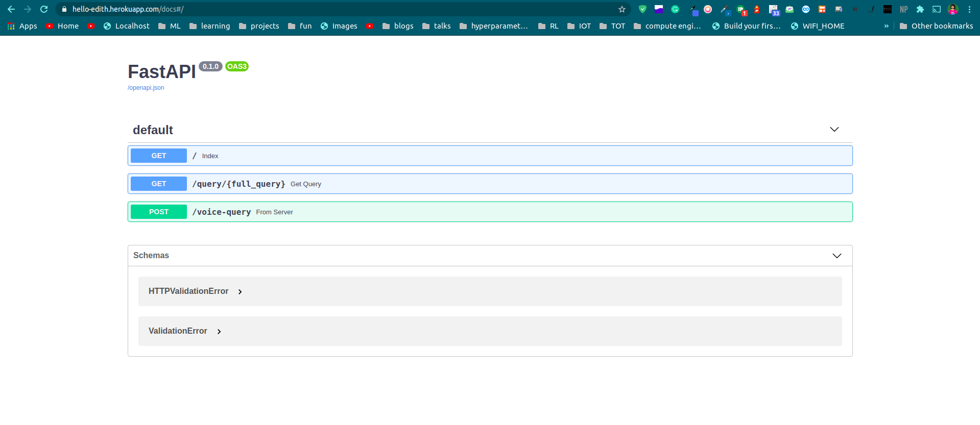Click the 'Get Query' endpoint description
Screen dimensions: 980x425
point(306,184)
